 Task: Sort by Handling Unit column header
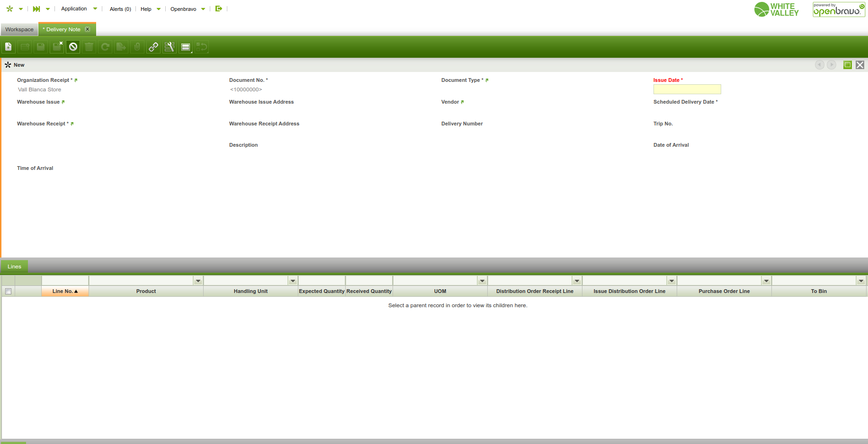(x=251, y=291)
